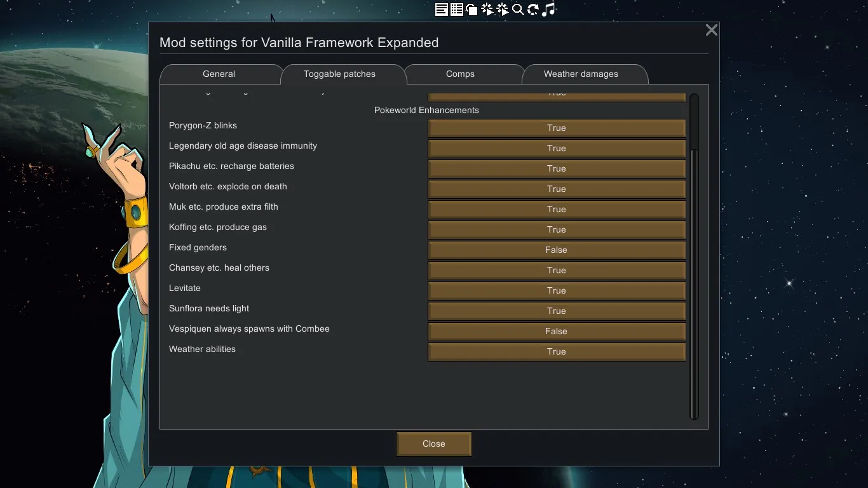Open the debug log lines icon

point(441,10)
